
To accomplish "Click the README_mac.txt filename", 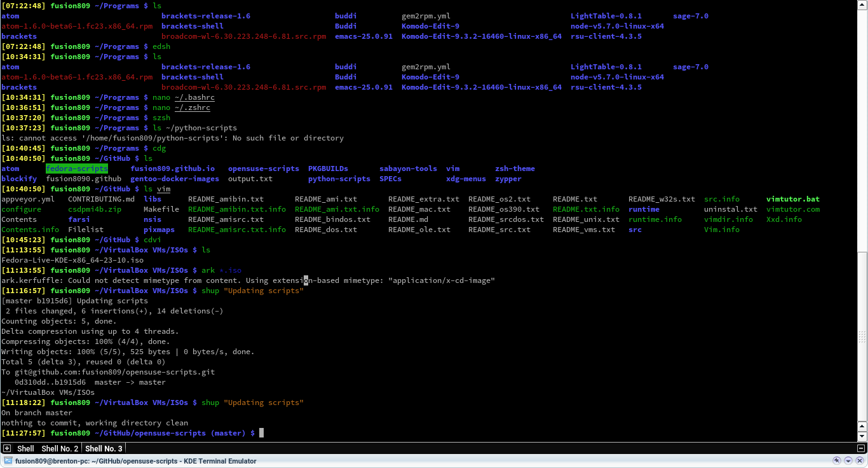I will pos(419,209).
